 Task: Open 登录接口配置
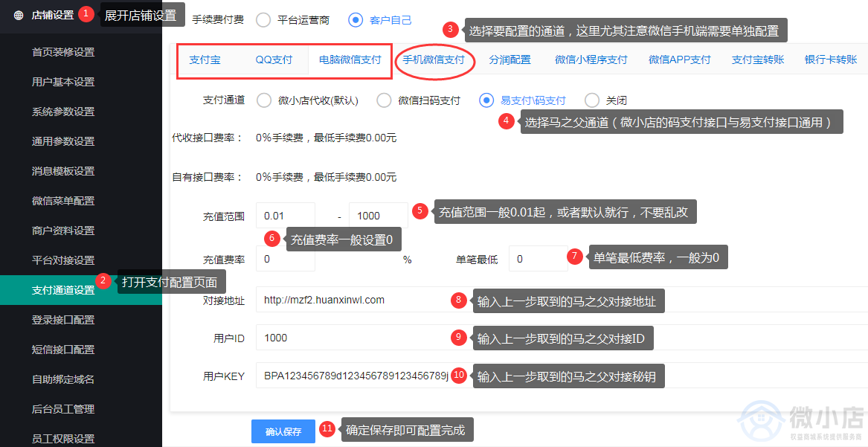tap(63, 321)
